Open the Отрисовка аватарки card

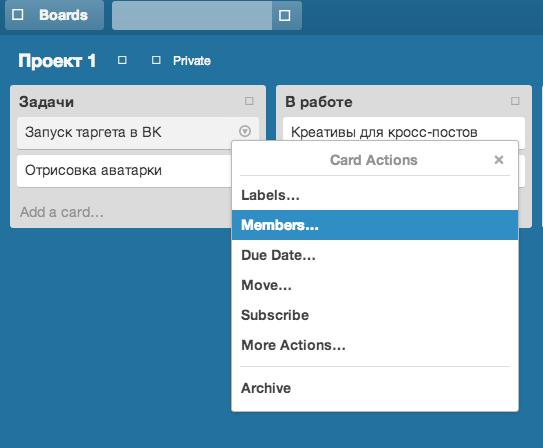[x=124, y=171]
